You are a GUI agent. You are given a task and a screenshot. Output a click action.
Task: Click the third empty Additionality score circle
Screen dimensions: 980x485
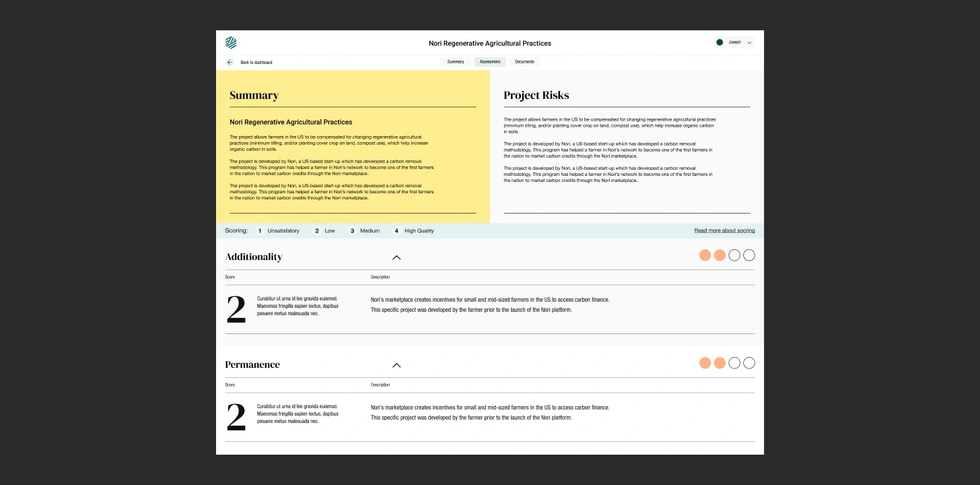[x=734, y=255]
